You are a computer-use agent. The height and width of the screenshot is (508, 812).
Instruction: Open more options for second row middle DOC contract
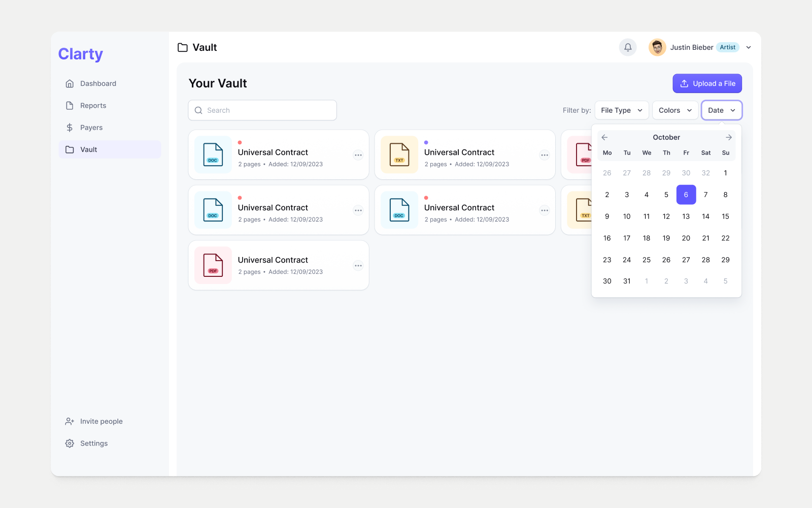click(x=545, y=210)
